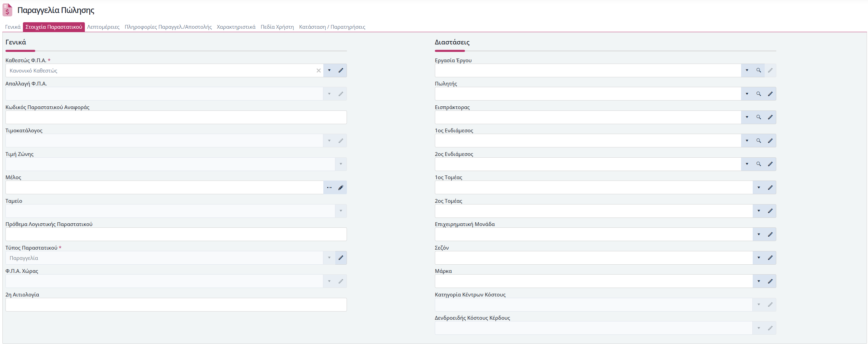
Task: Search 2ος Ενδιάμεσος with magnifier icon
Action: (759, 164)
